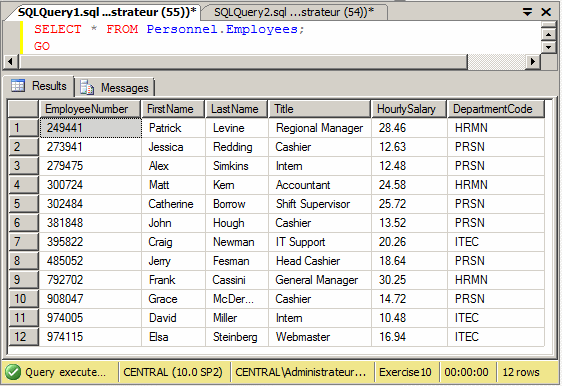Click the query editor scroll up arrow

(x=548, y=35)
